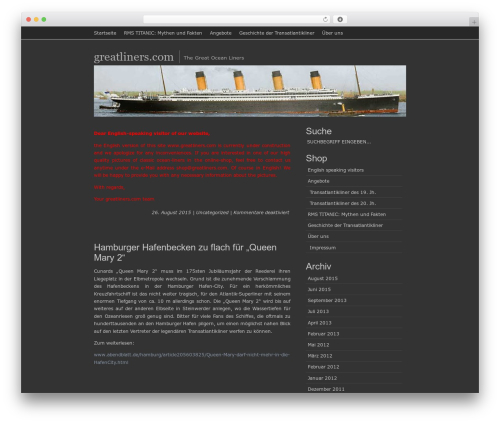Click the Archiv sidebar heading
Image resolution: width=500 pixels, height=423 pixels.
pos(318,266)
